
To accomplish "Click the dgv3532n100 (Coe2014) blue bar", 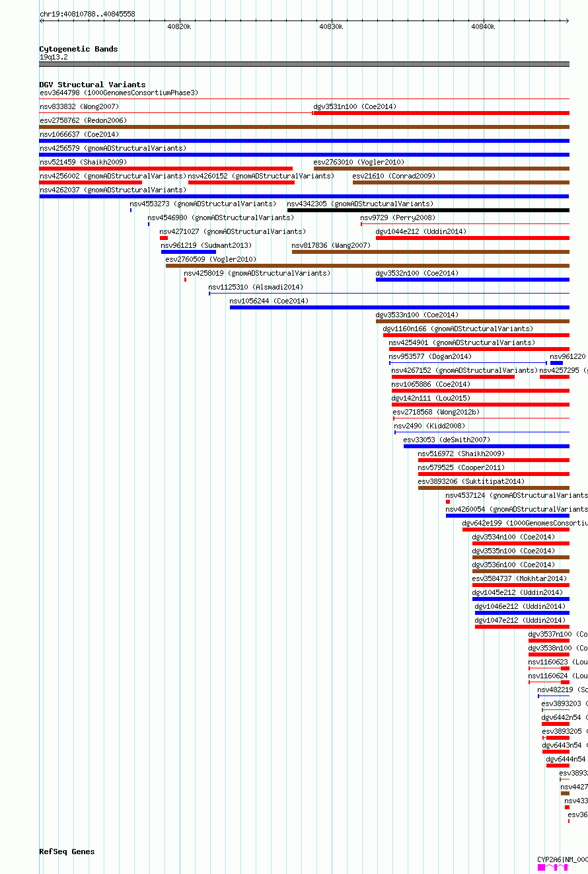I will tap(472, 280).
